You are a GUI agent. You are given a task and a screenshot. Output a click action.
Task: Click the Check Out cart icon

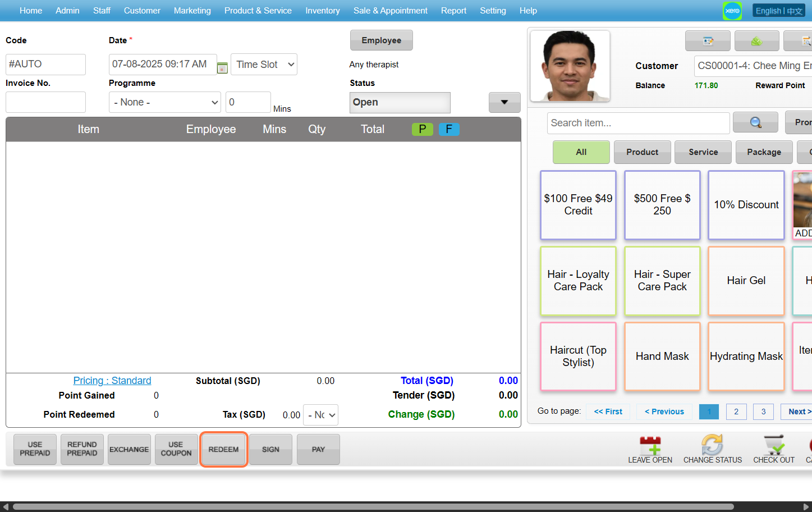pyautogui.click(x=774, y=446)
